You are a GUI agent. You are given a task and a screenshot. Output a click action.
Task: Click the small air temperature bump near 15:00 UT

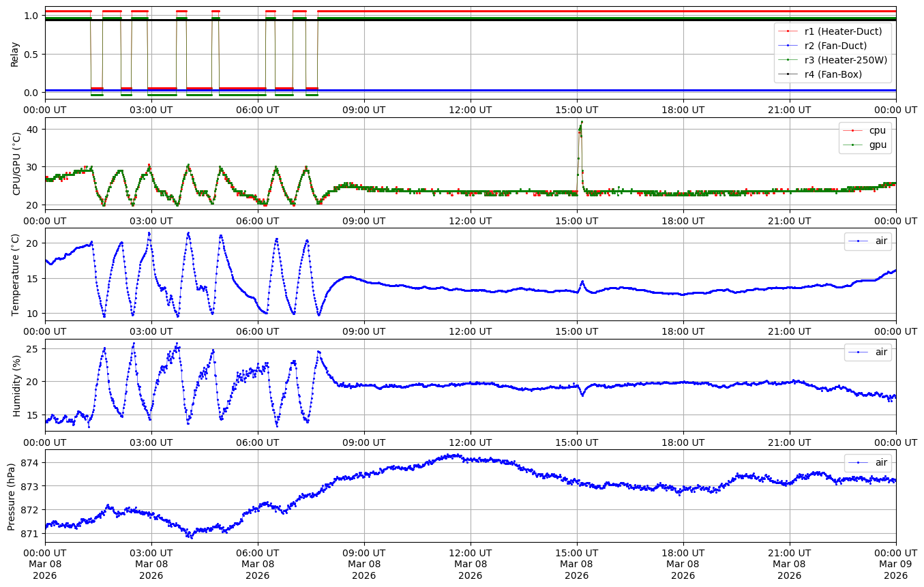point(582,282)
